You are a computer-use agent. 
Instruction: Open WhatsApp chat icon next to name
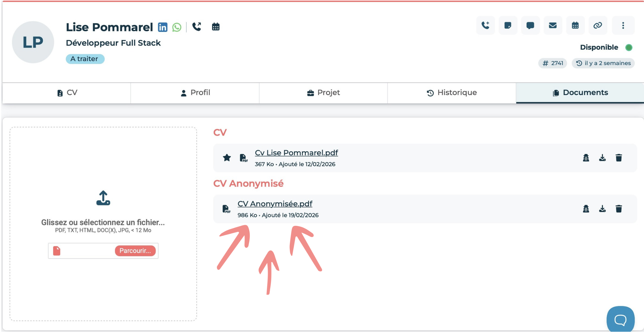[x=177, y=27]
